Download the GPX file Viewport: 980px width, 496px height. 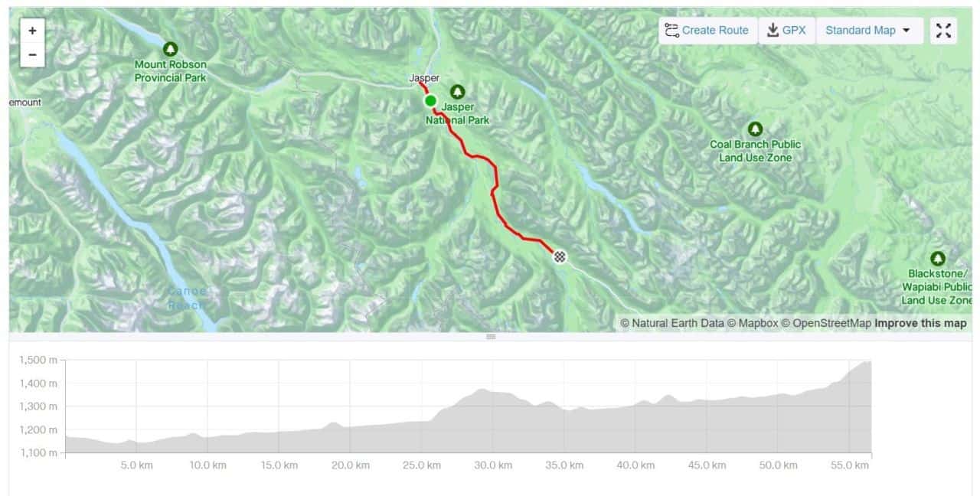[786, 31]
